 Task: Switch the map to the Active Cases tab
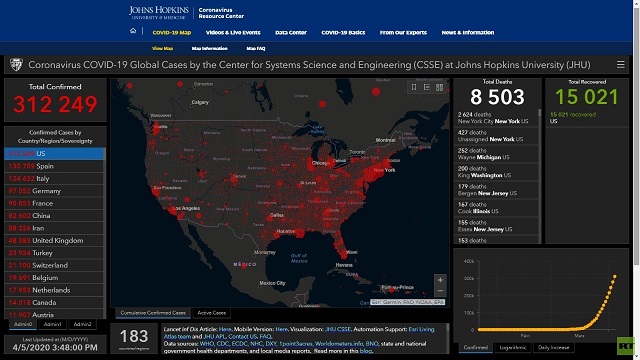pos(211,313)
